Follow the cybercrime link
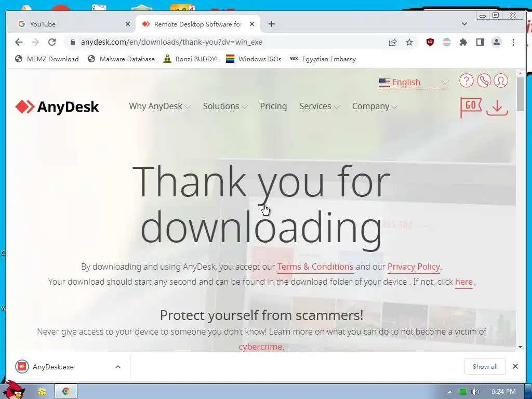This screenshot has height=399, width=532. 260,347
